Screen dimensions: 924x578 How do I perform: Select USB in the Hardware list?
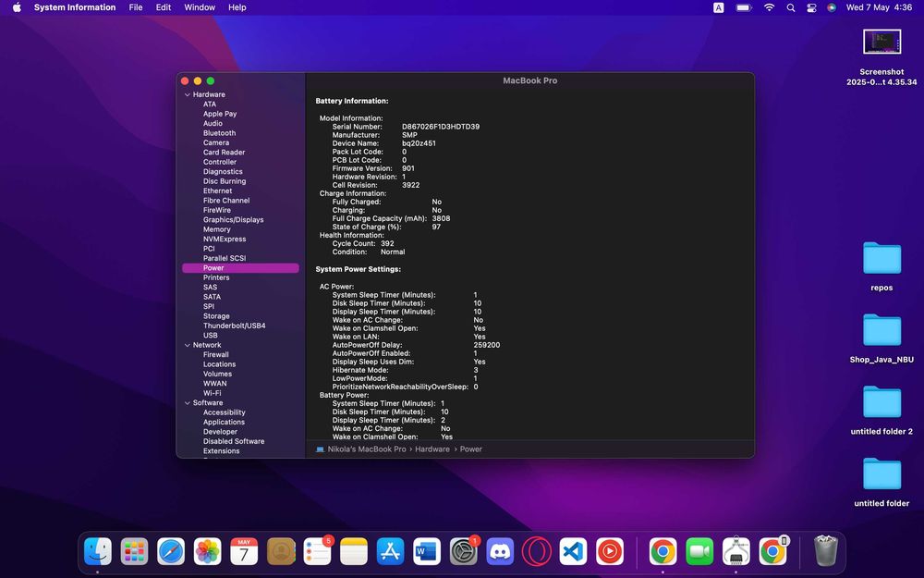pyautogui.click(x=211, y=336)
